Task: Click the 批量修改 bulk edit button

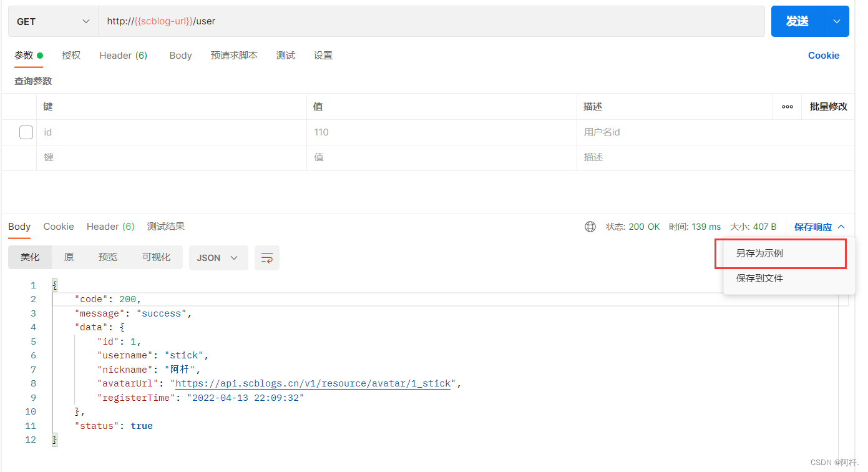Action: click(x=829, y=107)
